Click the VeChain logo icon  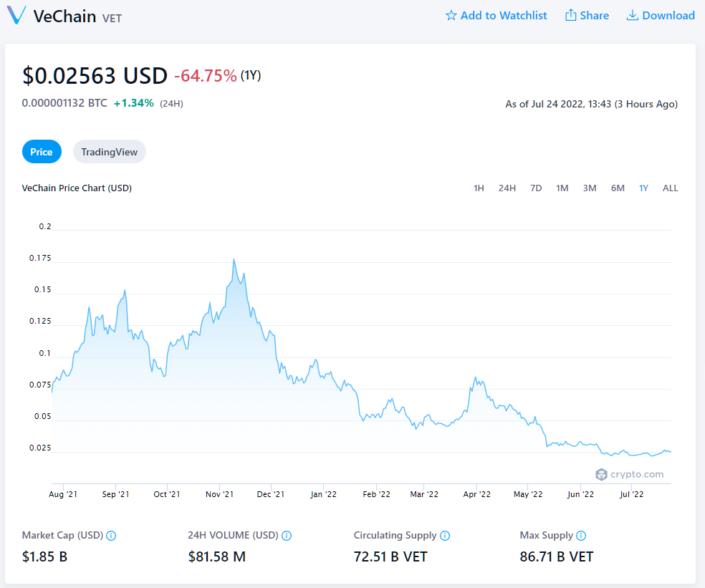(x=16, y=15)
